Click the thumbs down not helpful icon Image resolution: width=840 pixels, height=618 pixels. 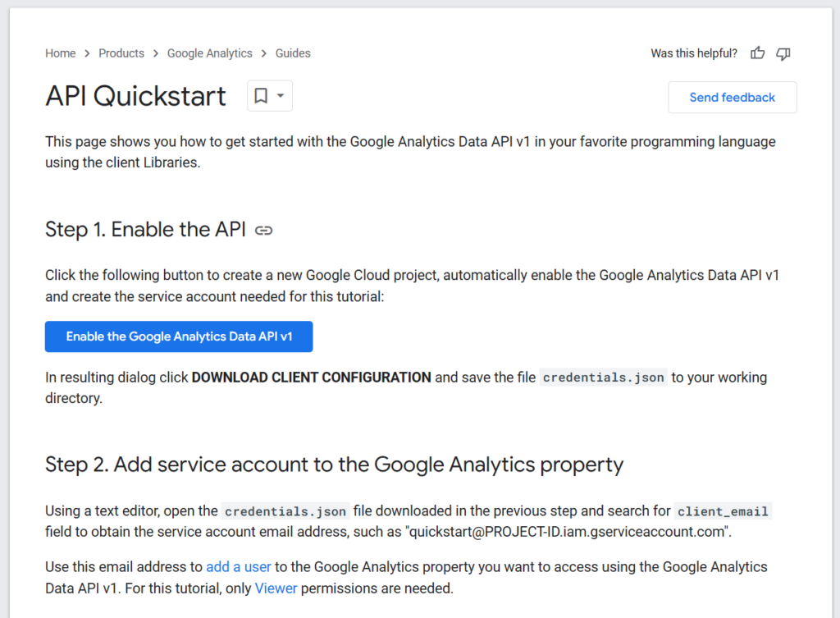(783, 53)
